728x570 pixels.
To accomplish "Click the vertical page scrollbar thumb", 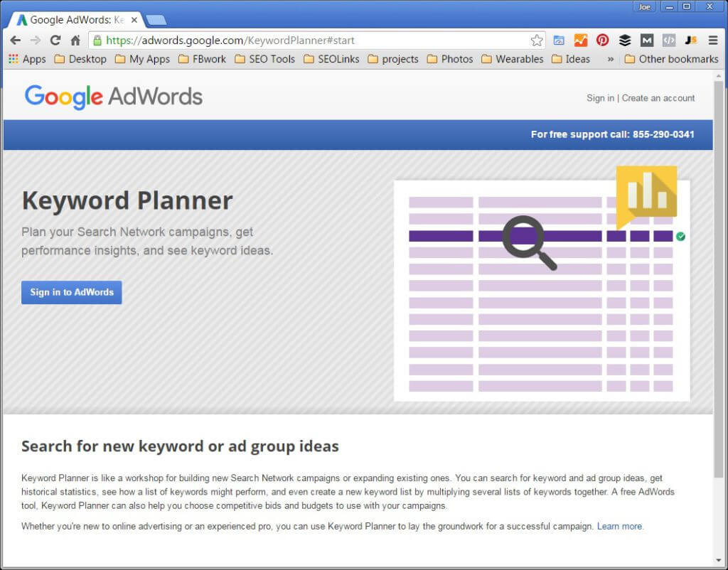I will coord(719,279).
